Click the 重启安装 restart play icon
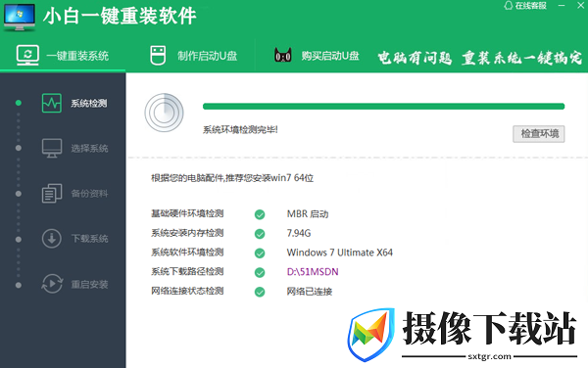 [x=52, y=284]
